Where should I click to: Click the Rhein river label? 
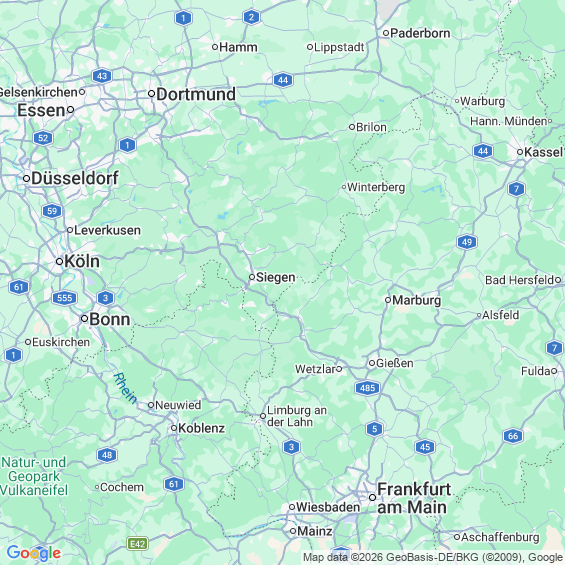coord(125,388)
